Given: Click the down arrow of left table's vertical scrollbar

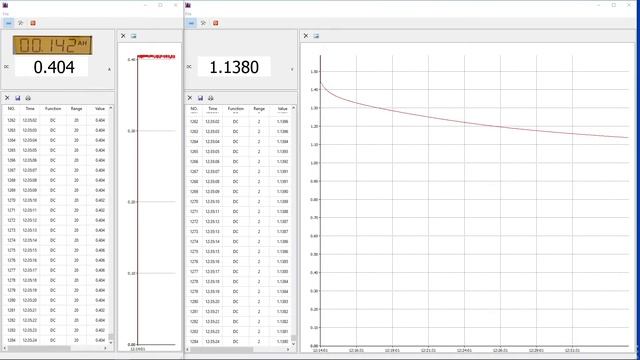Looking at the screenshot, I should point(111,342).
